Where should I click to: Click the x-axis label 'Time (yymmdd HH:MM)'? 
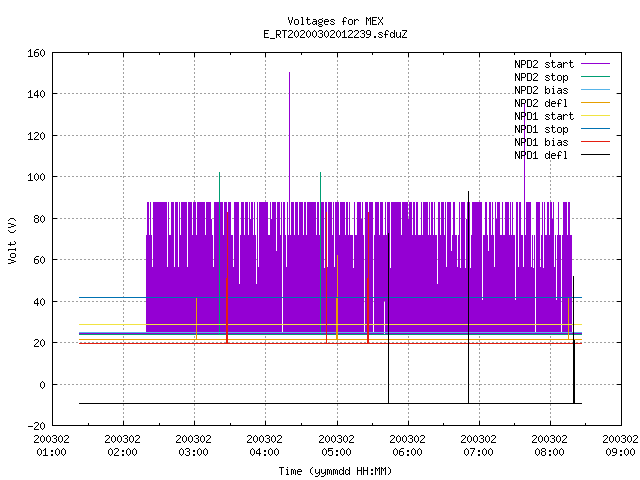[x=335, y=471]
